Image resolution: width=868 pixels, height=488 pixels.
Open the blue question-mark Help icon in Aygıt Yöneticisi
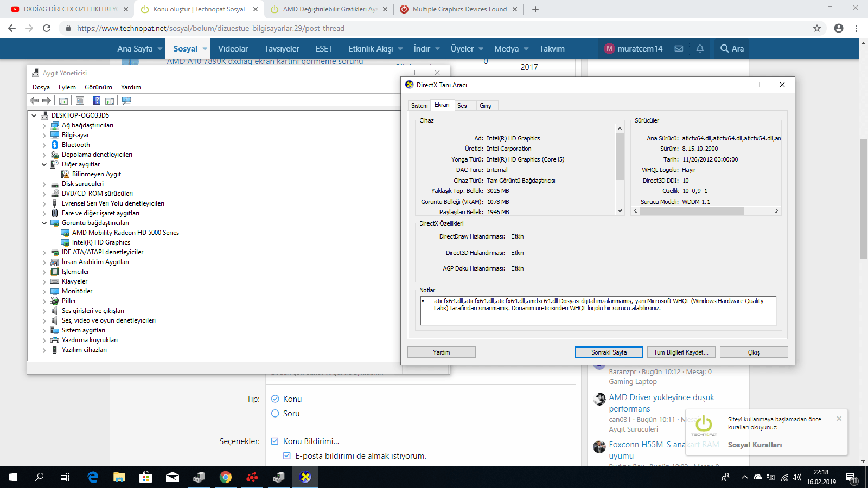[97, 100]
